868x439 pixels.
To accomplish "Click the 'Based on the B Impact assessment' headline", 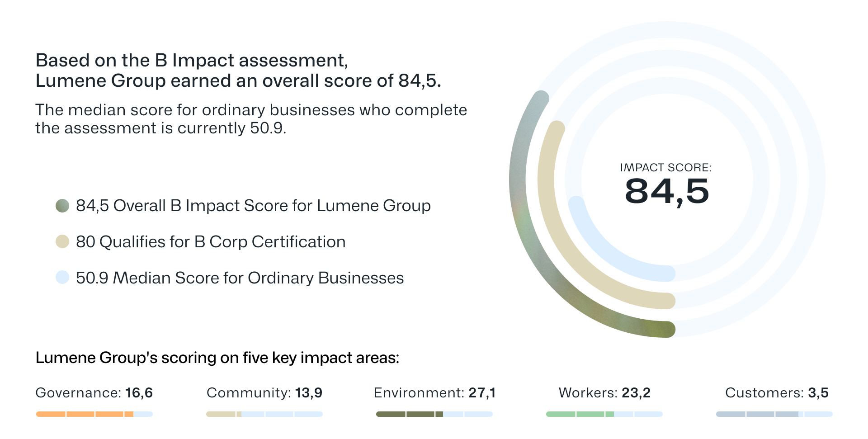I will 192,61.
